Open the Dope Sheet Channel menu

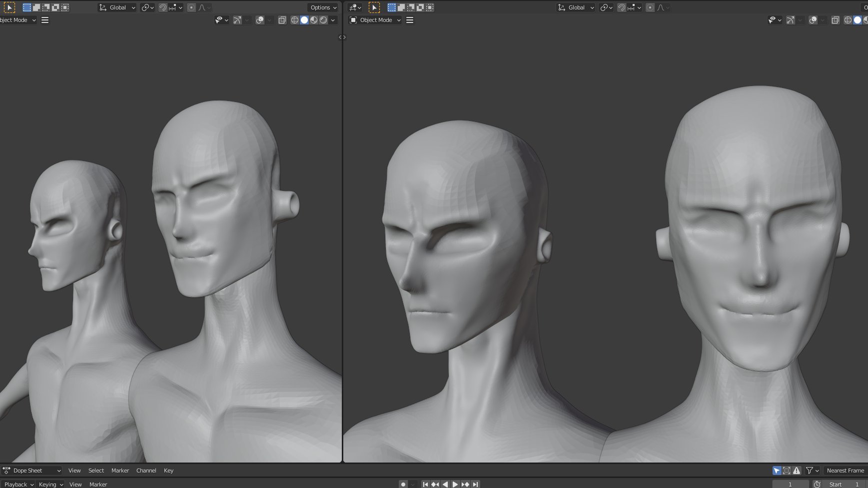(x=146, y=471)
